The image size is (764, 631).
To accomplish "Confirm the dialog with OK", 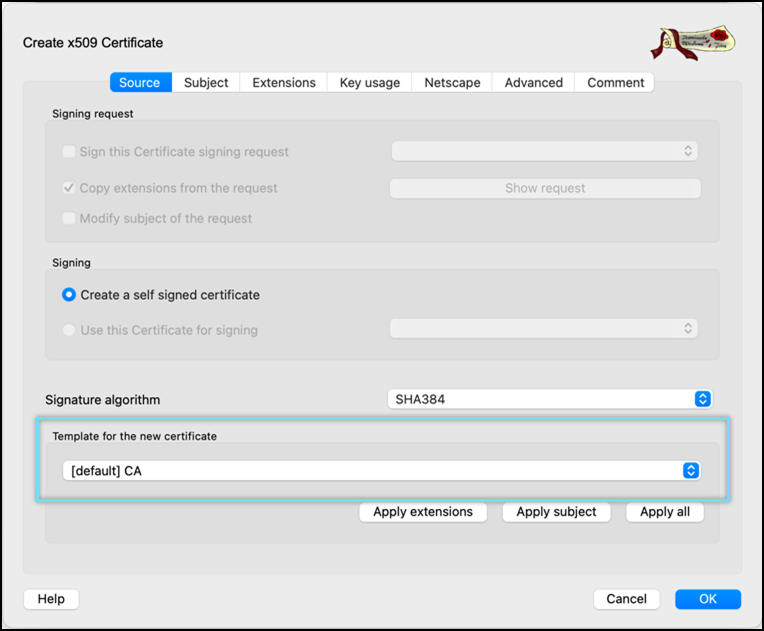I will tap(707, 599).
